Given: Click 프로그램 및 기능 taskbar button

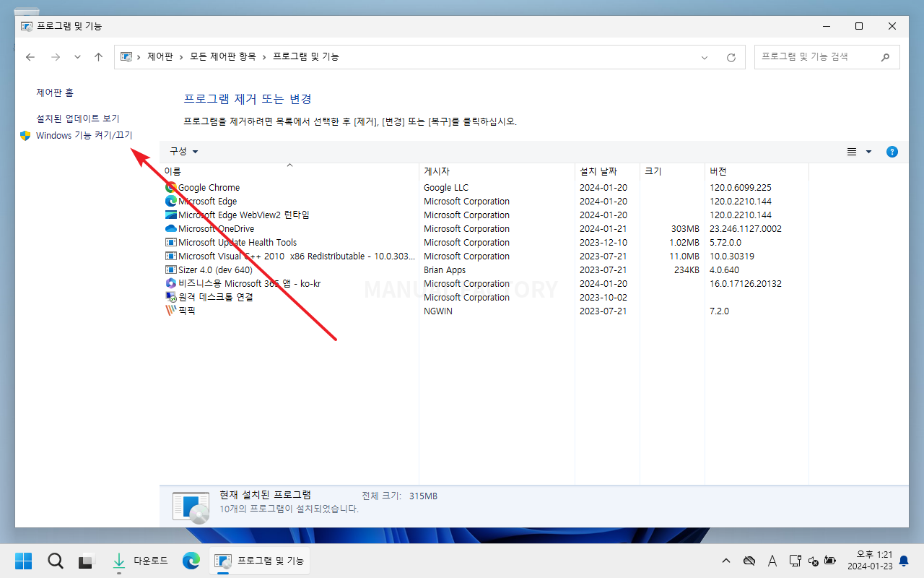Looking at the screenshot, I should pos(260,561).
